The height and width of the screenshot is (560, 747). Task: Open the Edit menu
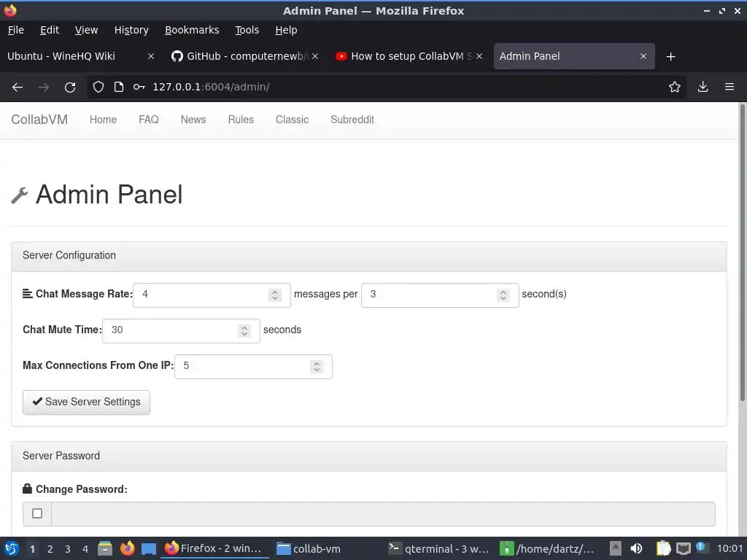point(50,30)
